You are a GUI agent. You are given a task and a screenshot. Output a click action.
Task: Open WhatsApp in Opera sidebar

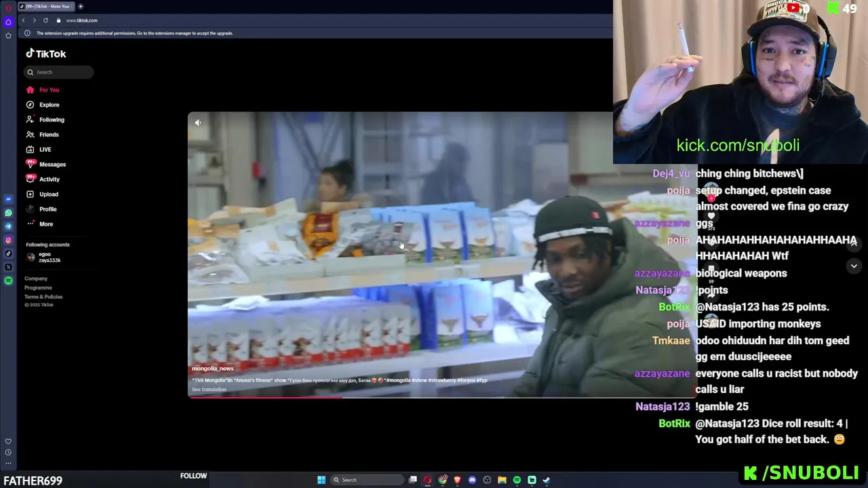click(x=8, y=213)
